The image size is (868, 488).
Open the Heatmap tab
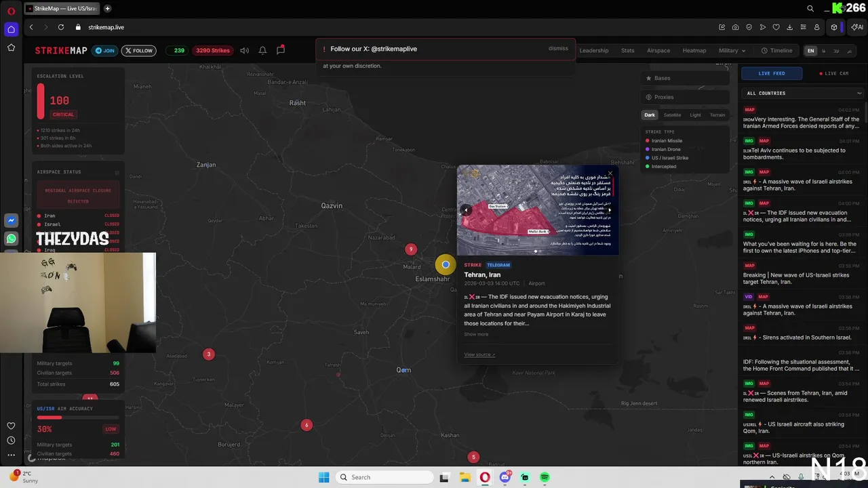coord(694,50)
